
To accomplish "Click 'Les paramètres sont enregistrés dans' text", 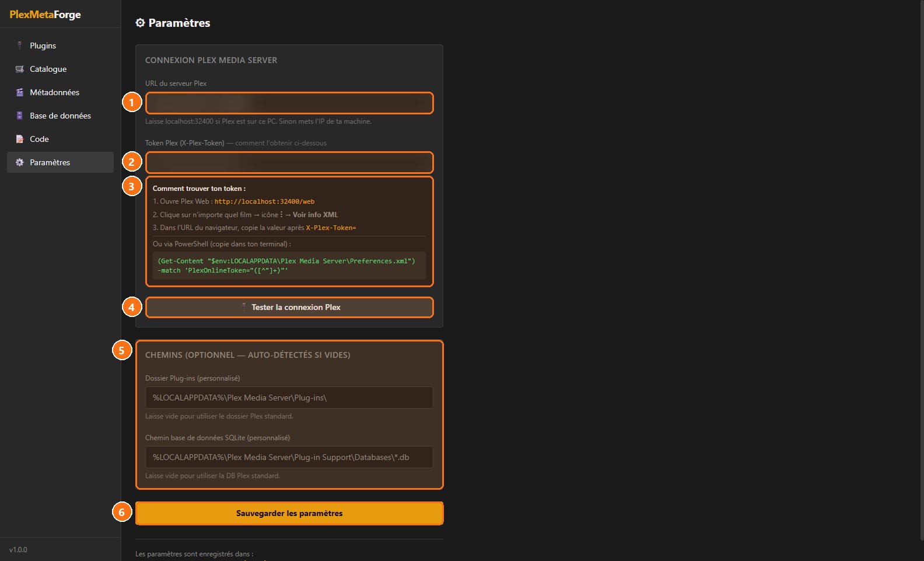I will tap(194, 554).
